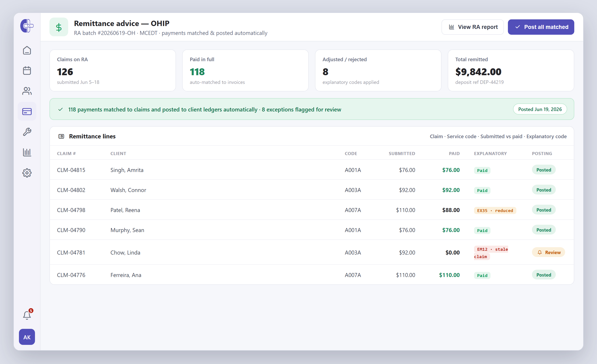The height and width of the screenshot is (364, 597).
Task: Click client Patel, Reena
Action: click(125, 210)
